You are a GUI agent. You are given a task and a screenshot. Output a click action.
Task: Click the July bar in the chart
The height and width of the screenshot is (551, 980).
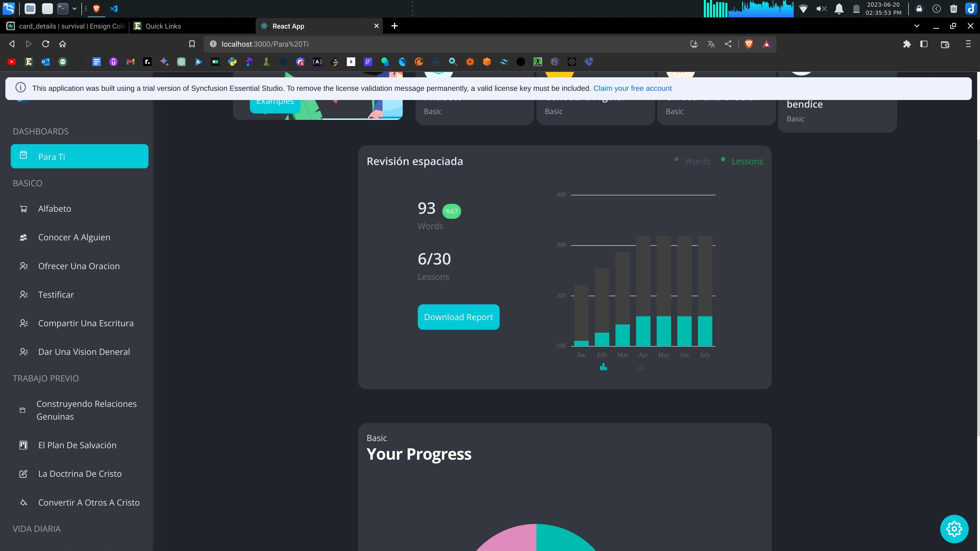(705, 291)
